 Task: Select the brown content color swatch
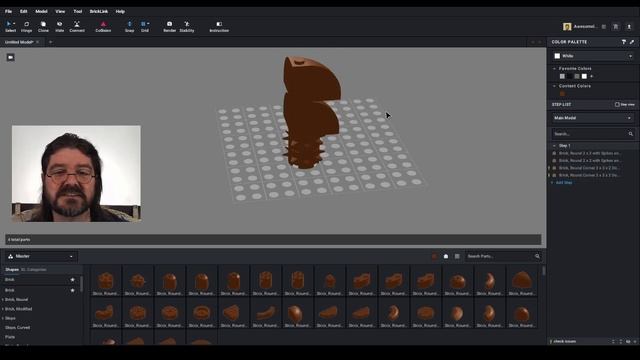click(x=562, y=94)
